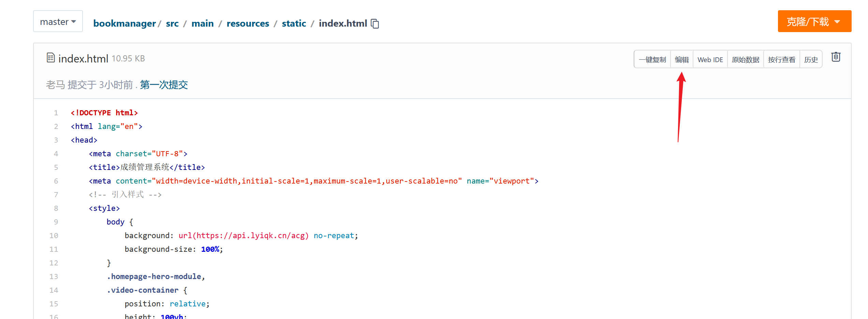Viewport: 868px width, 319px height.
Task: Expand the 克隆/下载 dropdown button
Action: point(814,21)
